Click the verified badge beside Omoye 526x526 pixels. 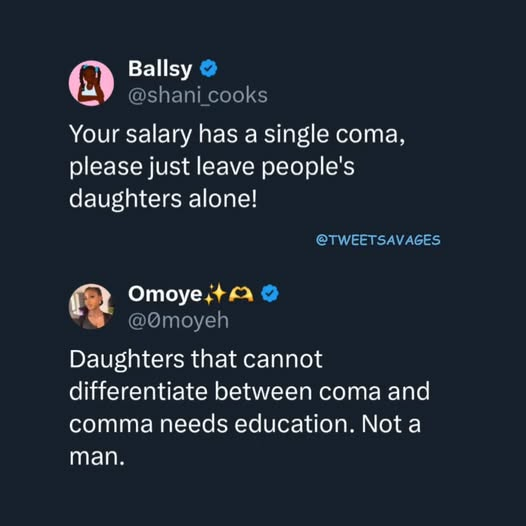click(x=270, y=293)
